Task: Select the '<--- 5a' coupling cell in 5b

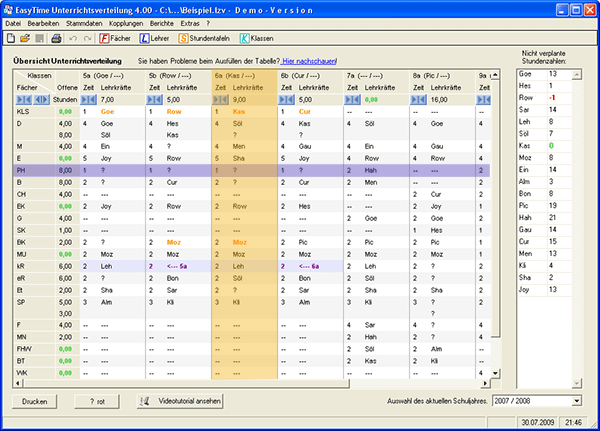Action: point(177,266)
